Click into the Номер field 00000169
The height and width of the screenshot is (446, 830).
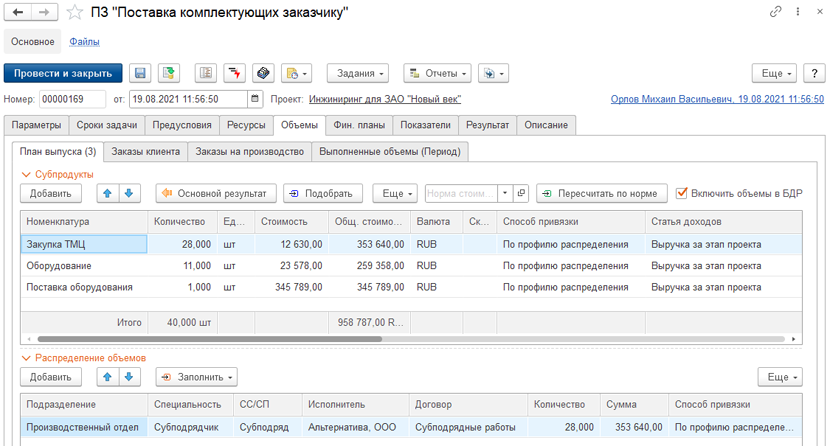point(72,99)
